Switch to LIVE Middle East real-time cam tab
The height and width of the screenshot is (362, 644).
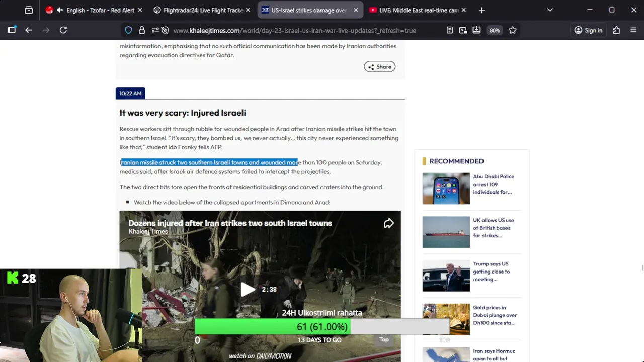tap(418, 10)
